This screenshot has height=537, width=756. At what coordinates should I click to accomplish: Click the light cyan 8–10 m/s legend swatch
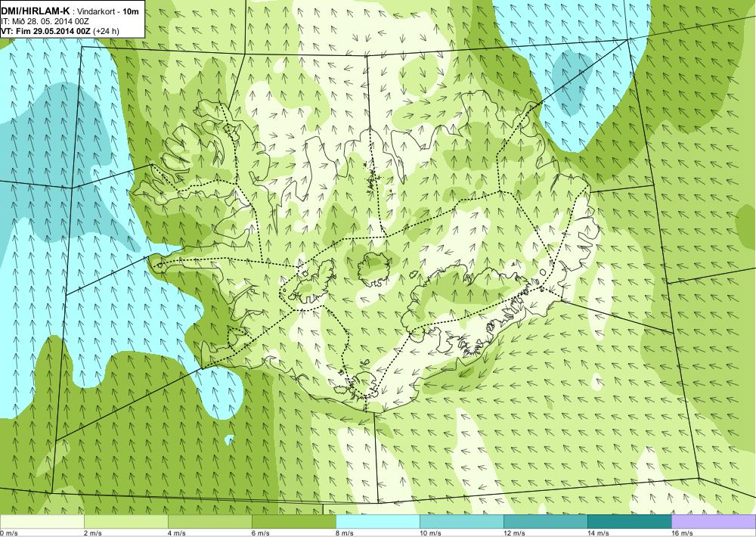pos(377,522)
